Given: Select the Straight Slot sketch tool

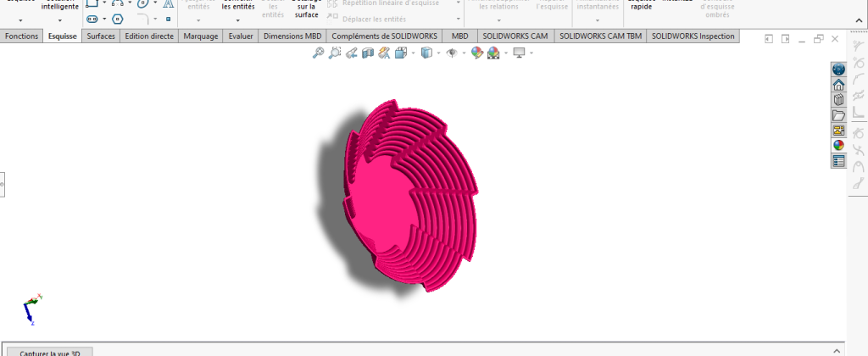Looking at the screenshot, I should coord(92,19).
